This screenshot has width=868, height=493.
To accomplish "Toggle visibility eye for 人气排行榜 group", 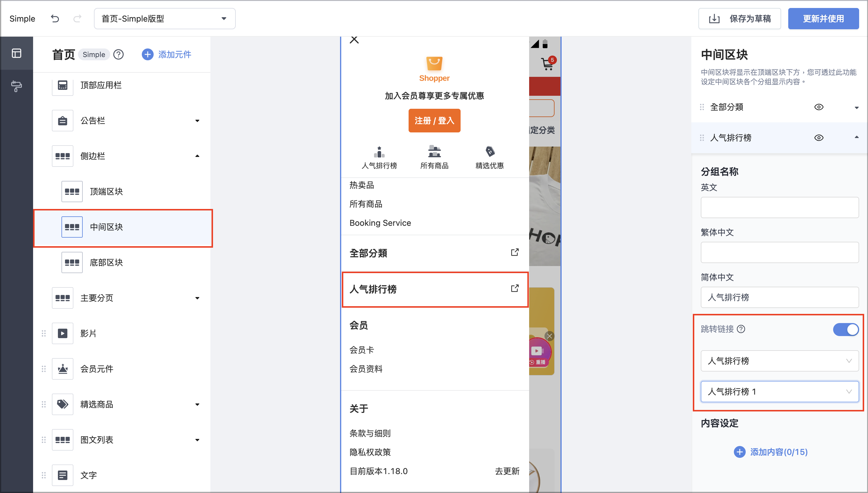I will (819, 138).
